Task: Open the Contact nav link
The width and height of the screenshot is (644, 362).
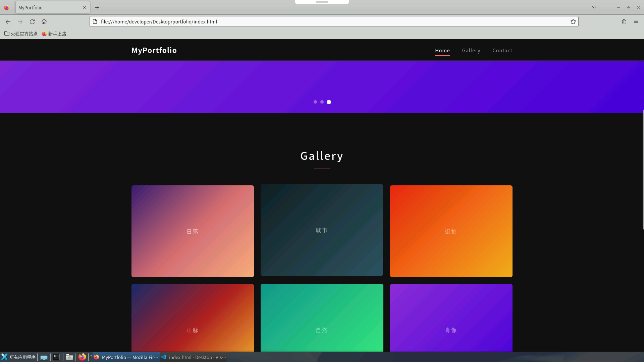Action: click(x=502, y=51)
